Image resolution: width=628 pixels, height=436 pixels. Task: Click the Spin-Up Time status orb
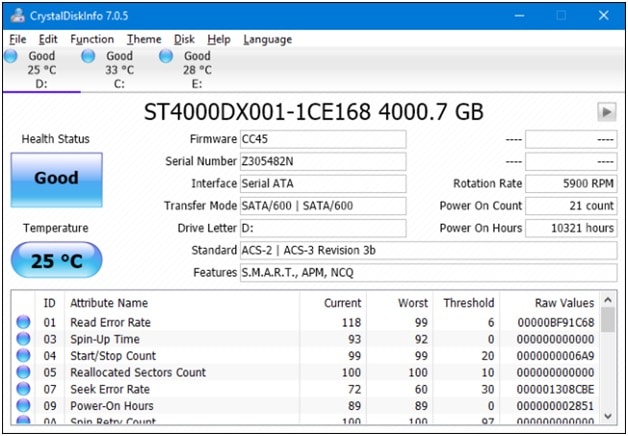tap(23, 339)
